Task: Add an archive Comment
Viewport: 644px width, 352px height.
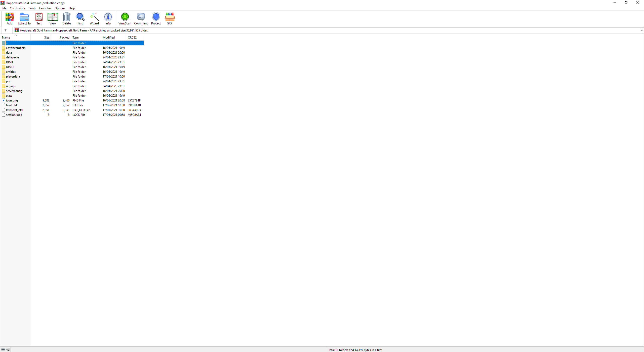Action: click(x=141, y=19)
